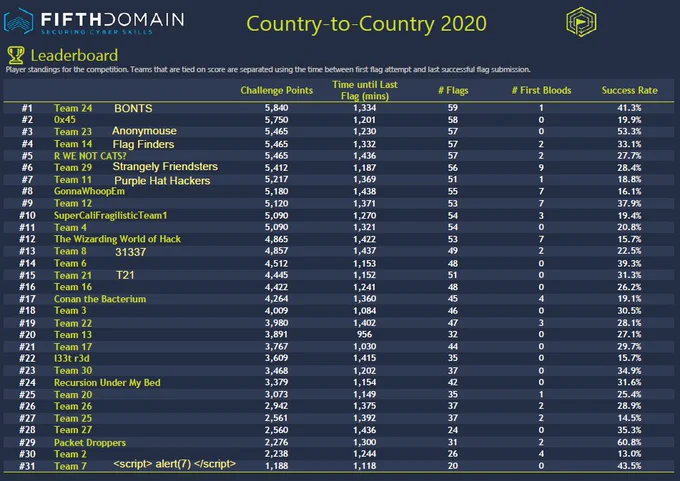Click 0x45's 5,750 challenge points
The image size is (680, 481).
276,120
